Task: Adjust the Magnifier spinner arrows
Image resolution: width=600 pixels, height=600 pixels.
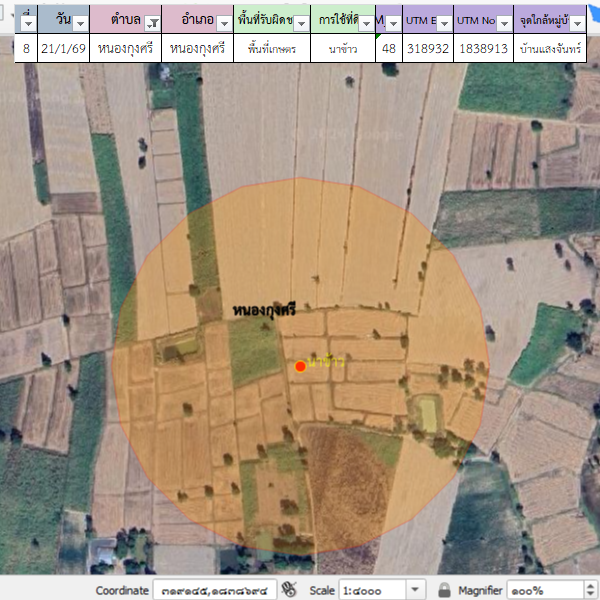Action: (x=584, y=590)
